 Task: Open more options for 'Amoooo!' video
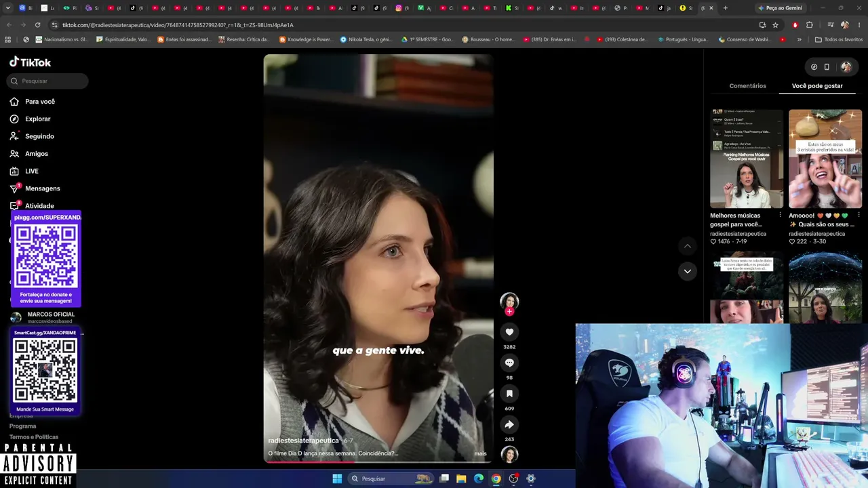(x=859, y=215)
